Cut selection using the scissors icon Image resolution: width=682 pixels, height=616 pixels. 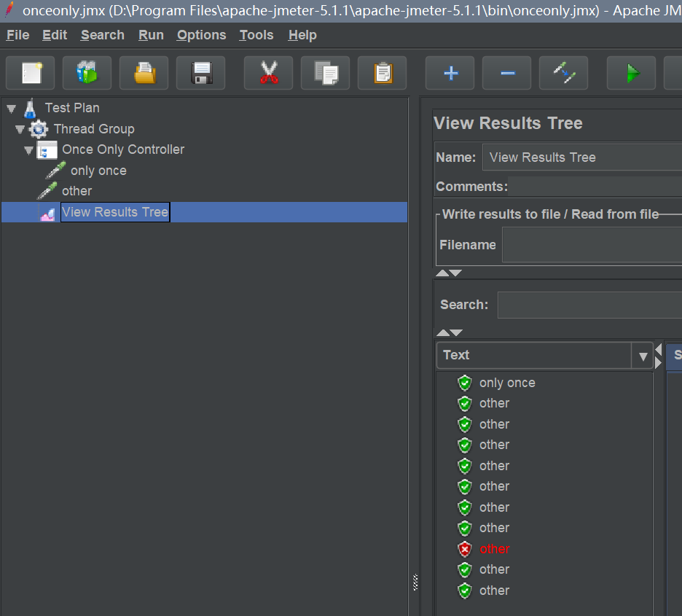[x=269, y=73]
